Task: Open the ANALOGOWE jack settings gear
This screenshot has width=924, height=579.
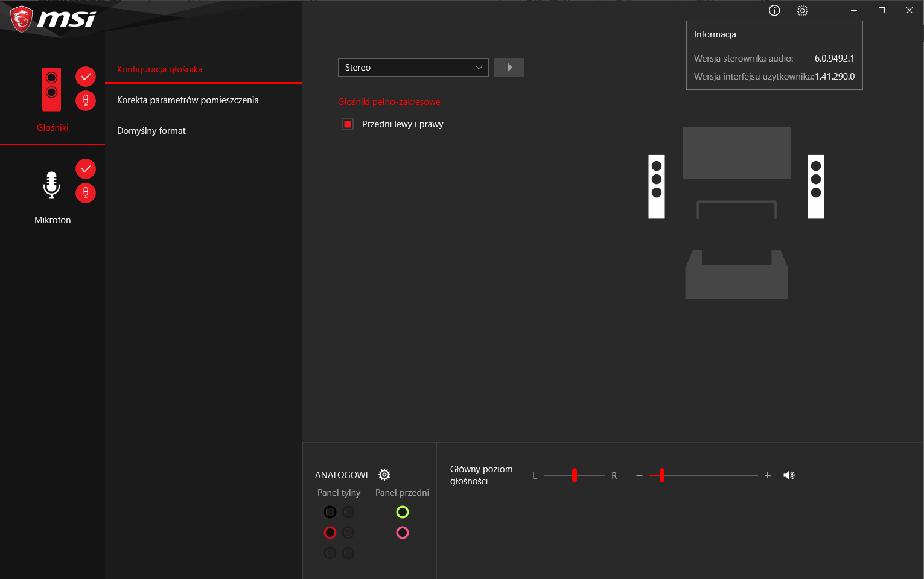Action: click(384, 475)
